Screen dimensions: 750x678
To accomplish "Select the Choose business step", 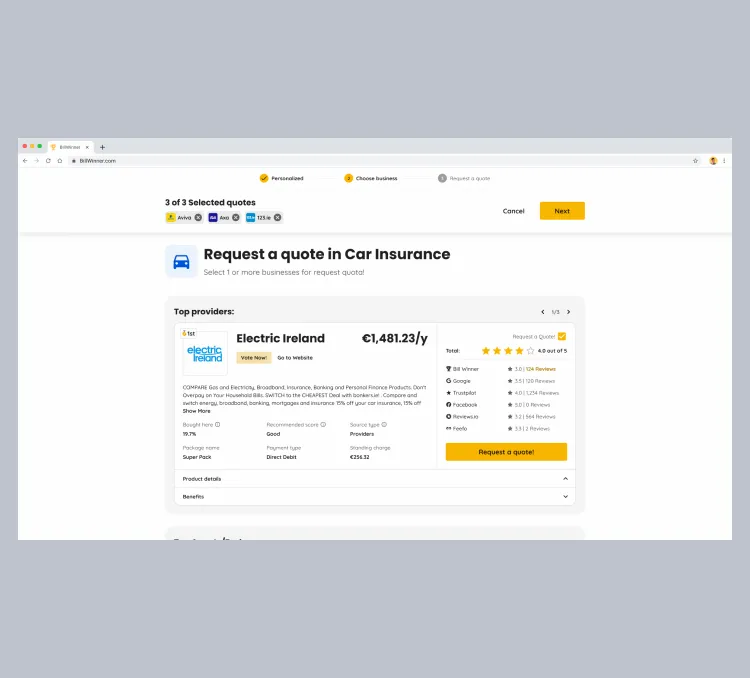I will coord(371,178).
